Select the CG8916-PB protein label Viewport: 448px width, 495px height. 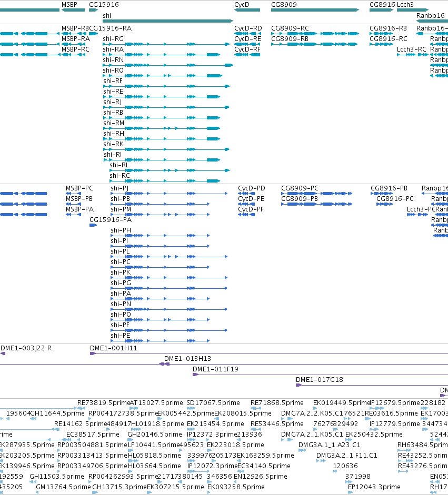(x=389, y=188)
